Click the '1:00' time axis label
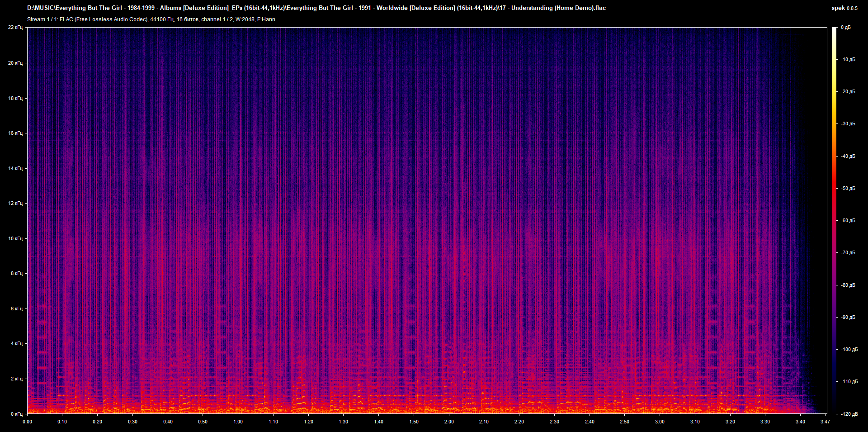This screenshot has height=432, width=868. point(238,422)
